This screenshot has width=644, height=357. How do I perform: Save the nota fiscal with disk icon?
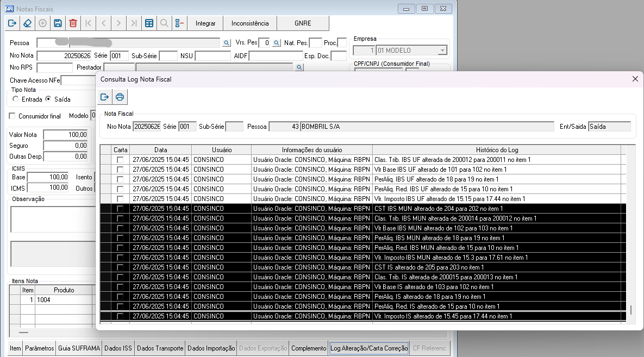point(58,23)
